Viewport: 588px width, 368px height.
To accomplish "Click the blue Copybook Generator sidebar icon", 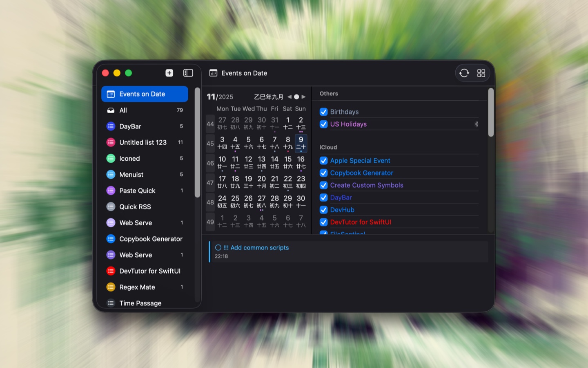I will tap(111, 239).
